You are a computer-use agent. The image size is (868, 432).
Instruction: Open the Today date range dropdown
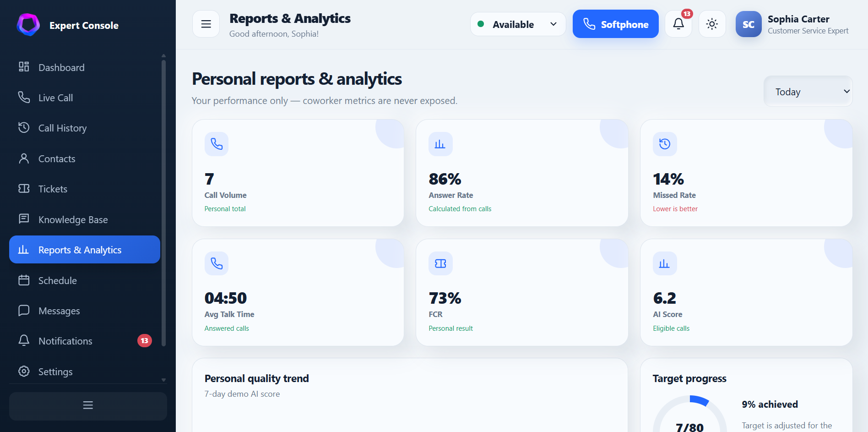[808, 92]
